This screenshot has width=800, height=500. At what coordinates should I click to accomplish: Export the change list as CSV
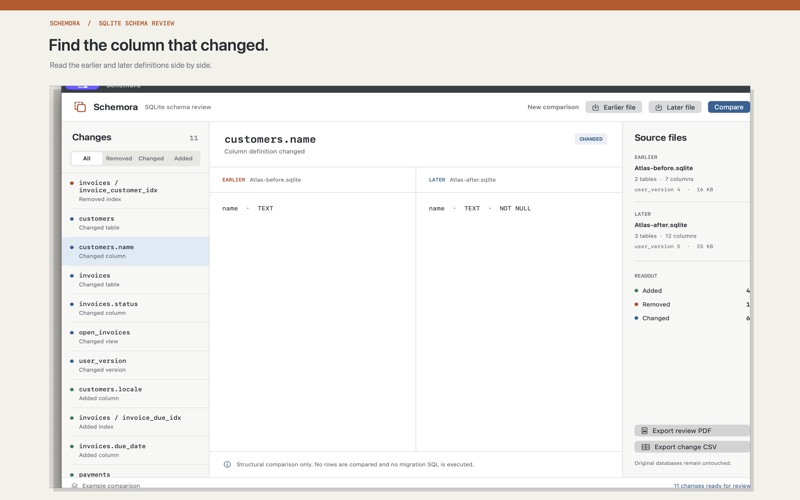pos(692,447)
